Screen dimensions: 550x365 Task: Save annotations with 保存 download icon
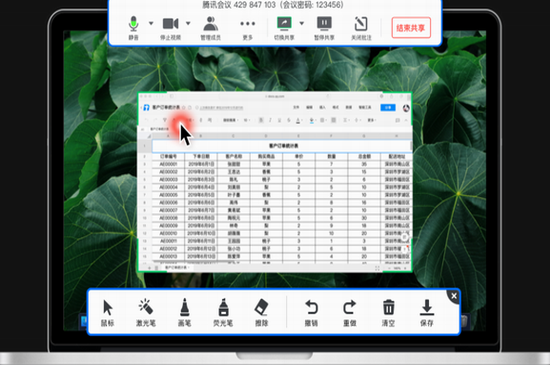pyautogui.click(x=427, y=313)
